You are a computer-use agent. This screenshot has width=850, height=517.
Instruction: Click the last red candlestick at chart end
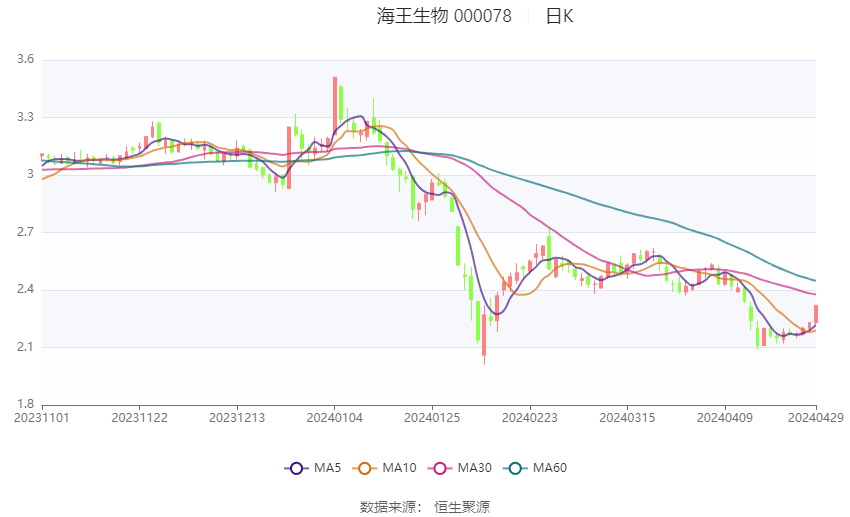(816, 314)
